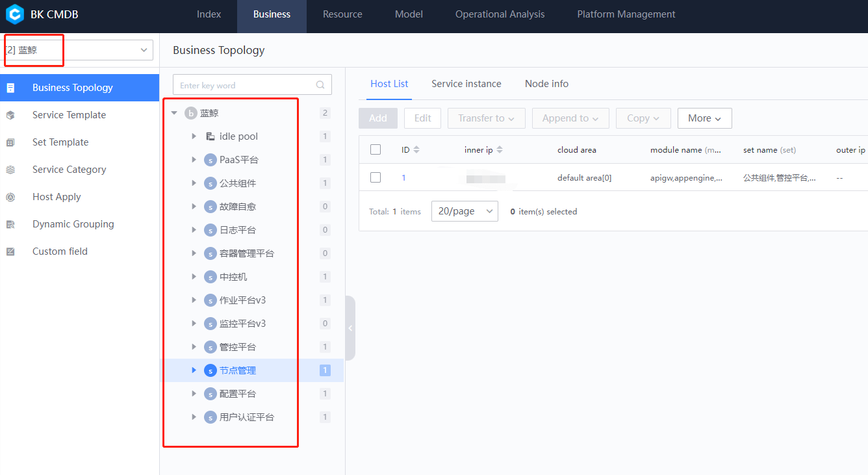Switch to the Resource top navigation tab
This screenshot has width=868, height=475.
[342, 14]
